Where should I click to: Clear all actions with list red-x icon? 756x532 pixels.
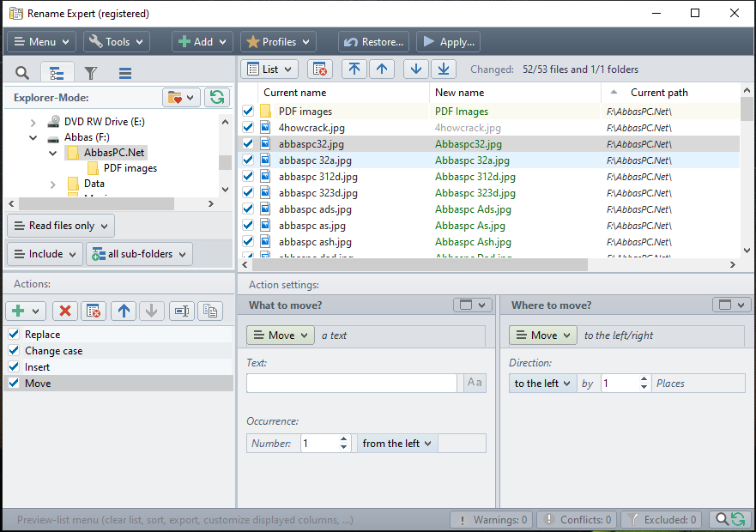(x=94, y=311)
